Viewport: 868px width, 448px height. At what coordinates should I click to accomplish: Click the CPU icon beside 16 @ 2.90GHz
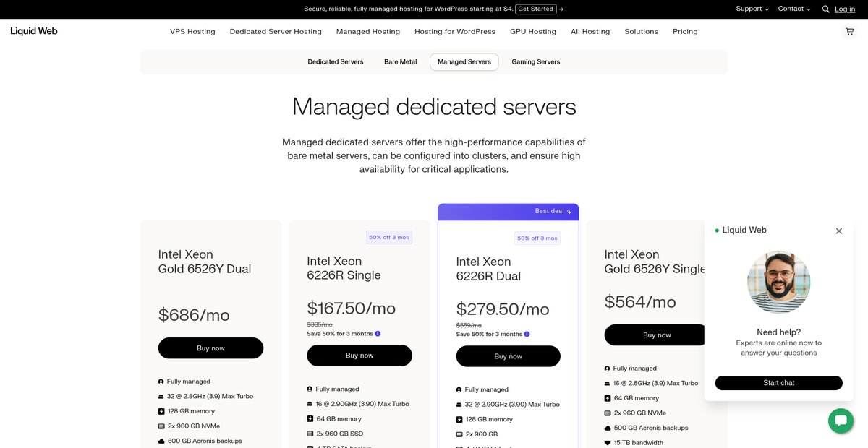tap(310, 404)
